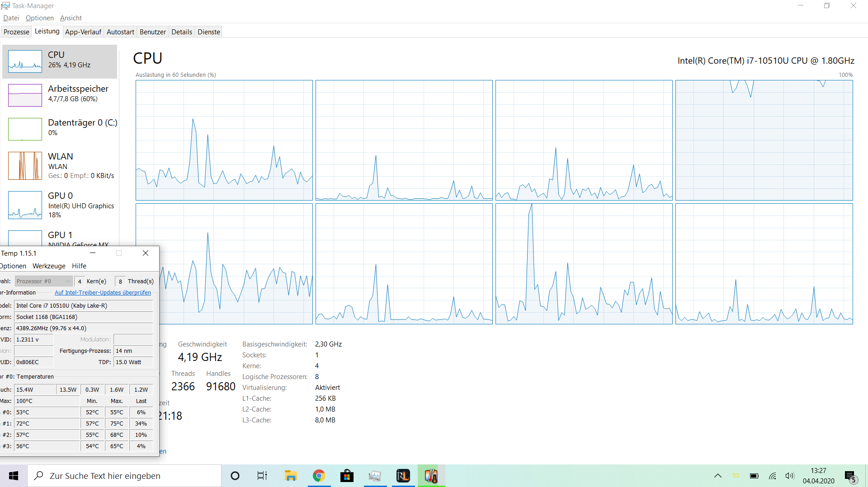Click the L3-Cache 8,0 MB value
The image size is (868, 487).
(325, 420)
